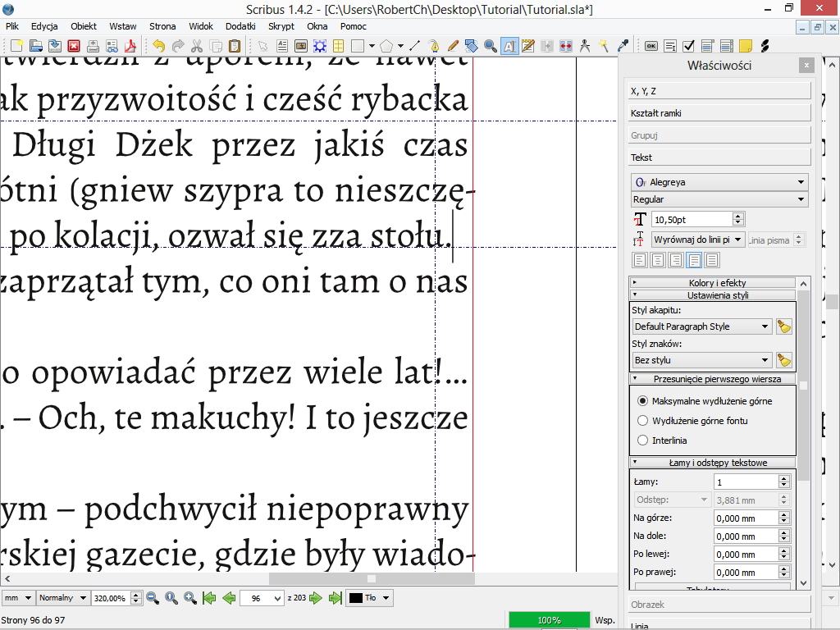Select Maksymalne wydłużenie górne radio option
The image size is (840, 630).
point(643,401)
